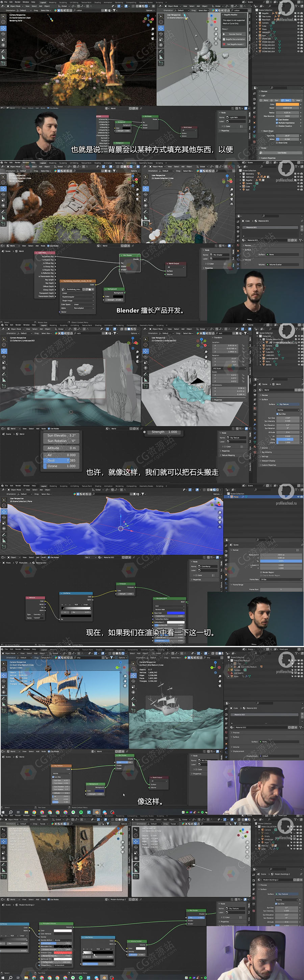Open Nishita sky type dropdown in statue window
The height and width of the screenshot is (980, 304).
click(x=288, y=410)
